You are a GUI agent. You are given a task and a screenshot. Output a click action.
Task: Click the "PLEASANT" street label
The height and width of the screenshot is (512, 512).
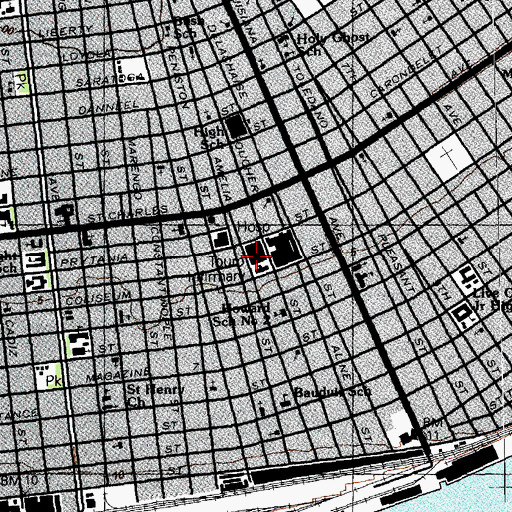[x=397, y=264]
